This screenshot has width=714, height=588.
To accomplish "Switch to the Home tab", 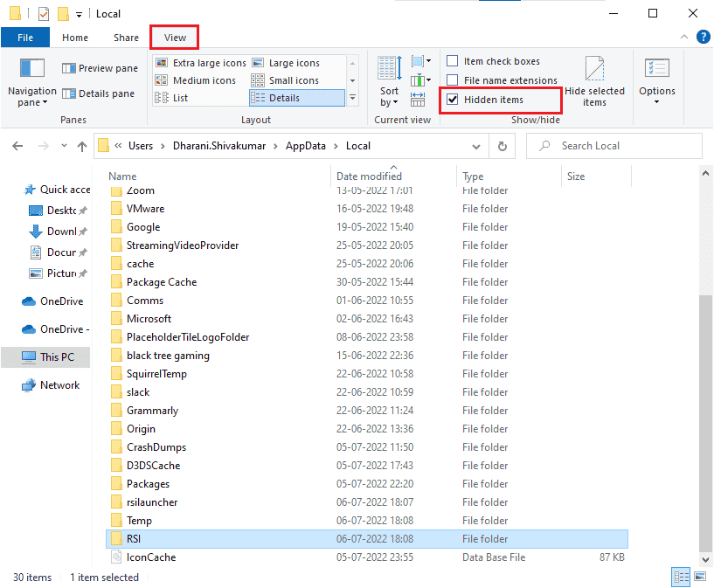I will [x=75, y=38].
